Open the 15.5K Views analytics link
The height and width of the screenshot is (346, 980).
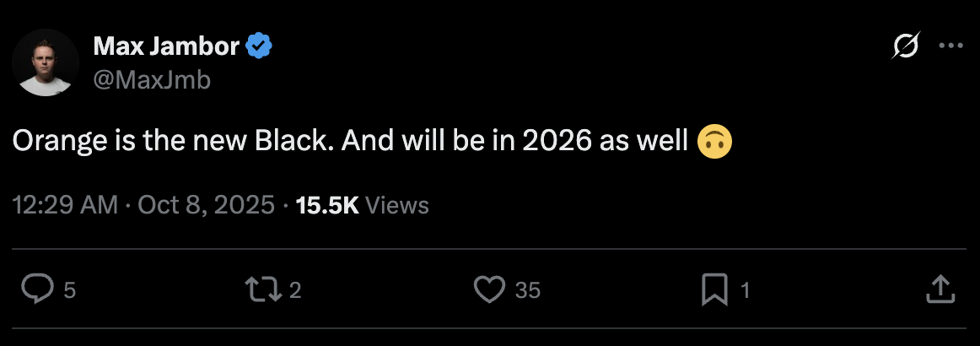click(x=363, y=205)
